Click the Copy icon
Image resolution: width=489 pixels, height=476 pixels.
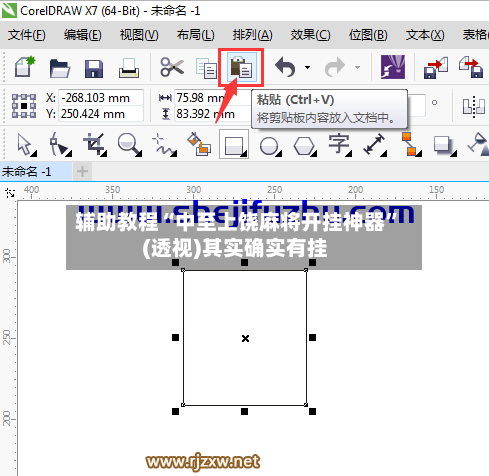206,68
